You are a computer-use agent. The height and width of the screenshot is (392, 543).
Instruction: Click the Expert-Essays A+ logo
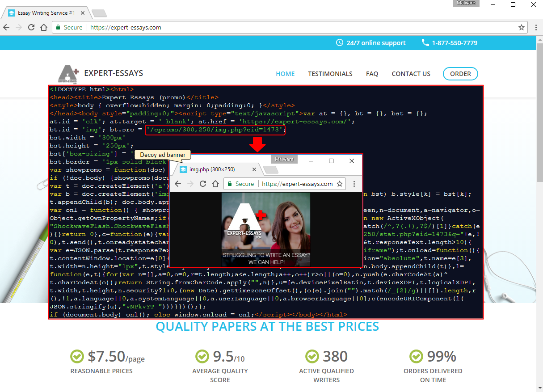click(x=68, y=74)
